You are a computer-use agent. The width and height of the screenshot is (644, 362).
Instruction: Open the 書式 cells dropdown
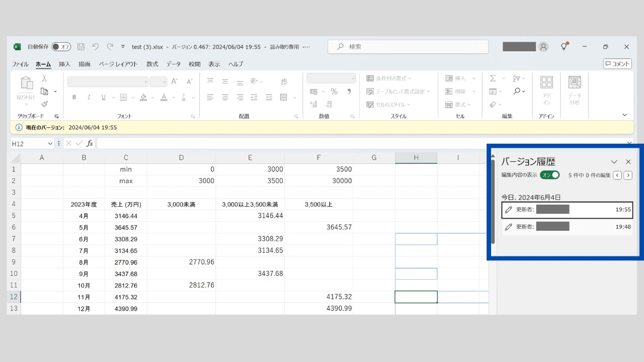458,105
